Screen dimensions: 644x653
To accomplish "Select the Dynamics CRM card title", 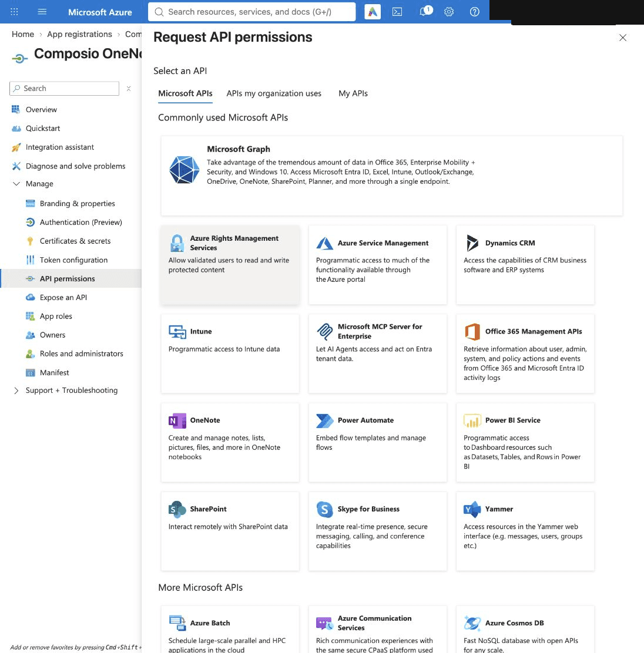I will [x=510, y=243].
